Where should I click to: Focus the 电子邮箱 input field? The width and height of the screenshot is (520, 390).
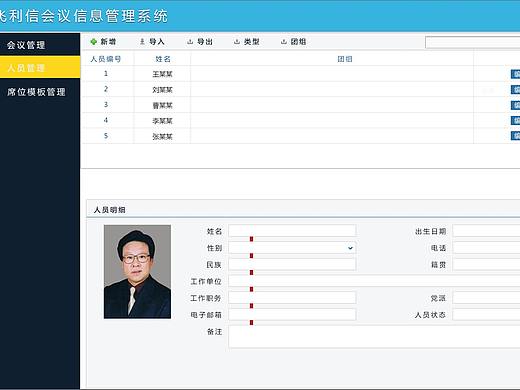tap(292, 314)
